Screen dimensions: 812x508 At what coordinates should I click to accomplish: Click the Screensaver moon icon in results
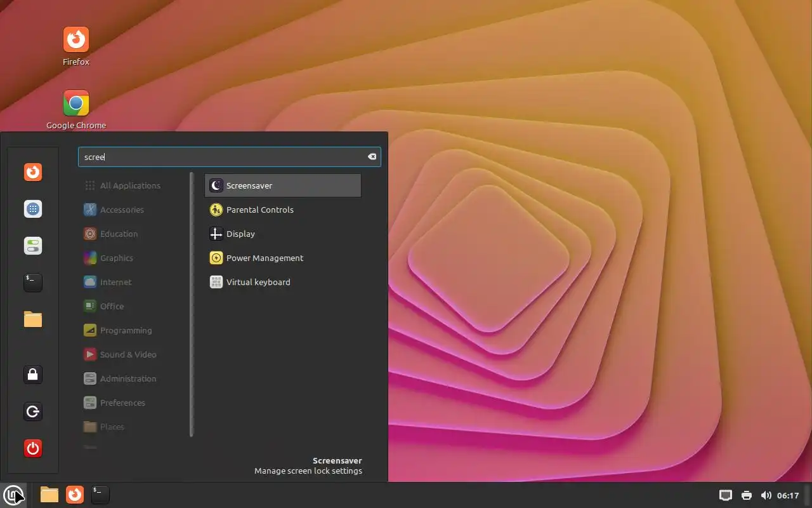click(x=216, y=185)
